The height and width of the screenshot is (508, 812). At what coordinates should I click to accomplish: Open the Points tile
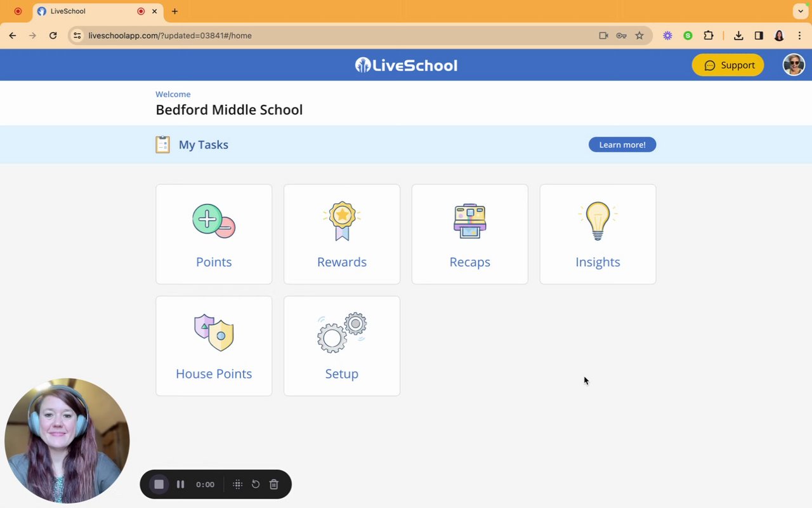(x=214, y=234)
